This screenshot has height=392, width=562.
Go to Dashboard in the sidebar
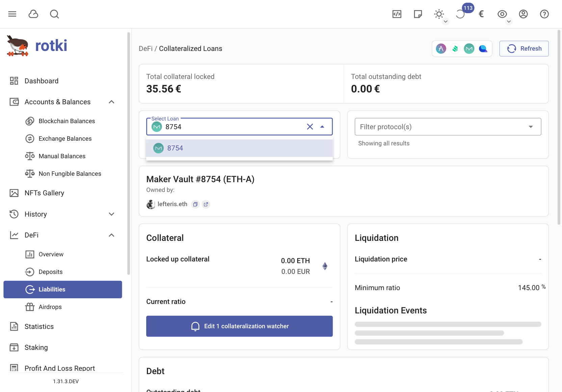pyautogui.click(x=63, y=81)
